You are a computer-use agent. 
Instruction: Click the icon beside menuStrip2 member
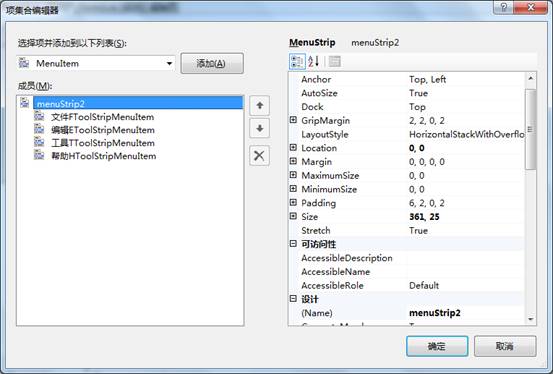tap(25, 103)
